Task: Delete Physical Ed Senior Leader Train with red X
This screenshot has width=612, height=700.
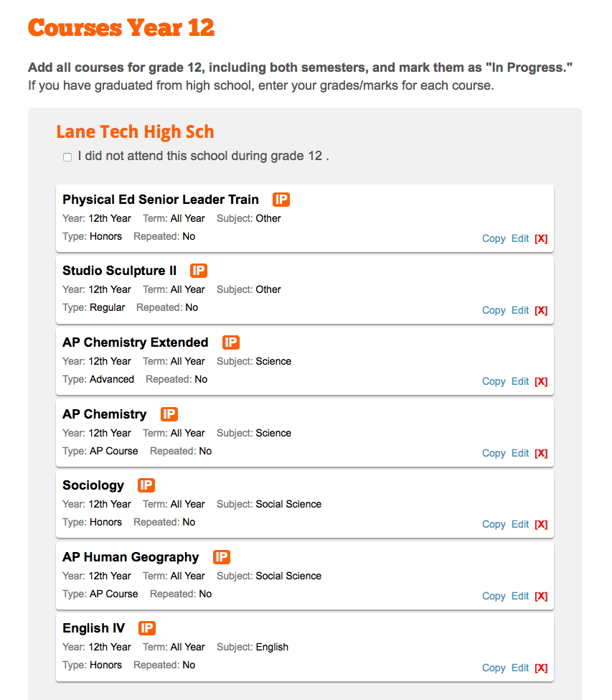Action: [541, 239]
